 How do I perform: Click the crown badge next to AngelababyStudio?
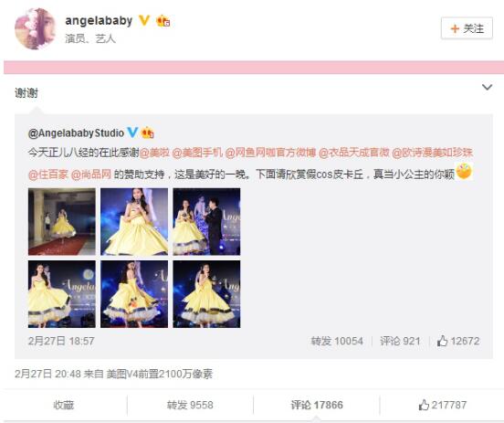click(147, 132)
